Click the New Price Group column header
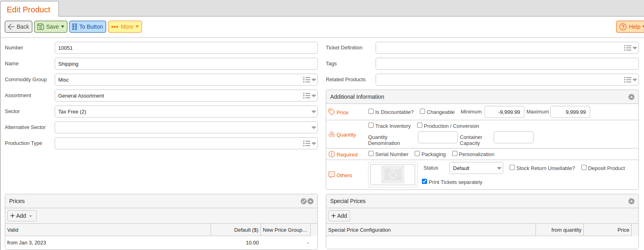This screenshot has height=250, width=644. click(286, 230)
